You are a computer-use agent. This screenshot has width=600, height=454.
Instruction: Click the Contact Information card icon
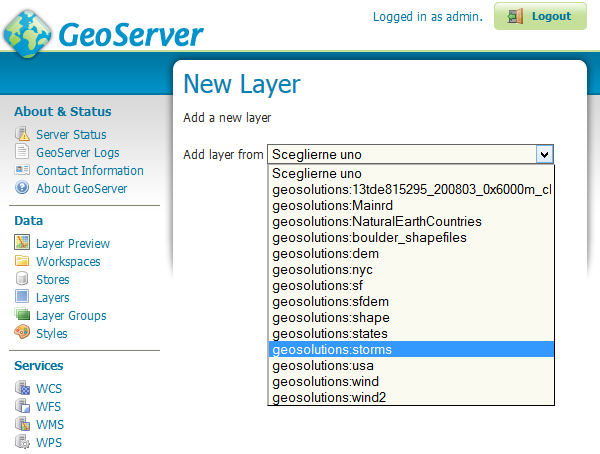tap(22, 170)
